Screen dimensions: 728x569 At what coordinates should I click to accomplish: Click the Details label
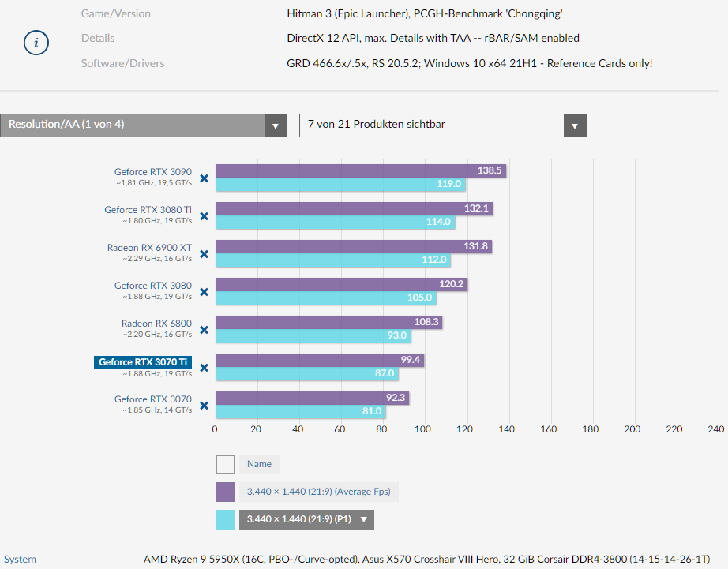click(x=98, y=38)
